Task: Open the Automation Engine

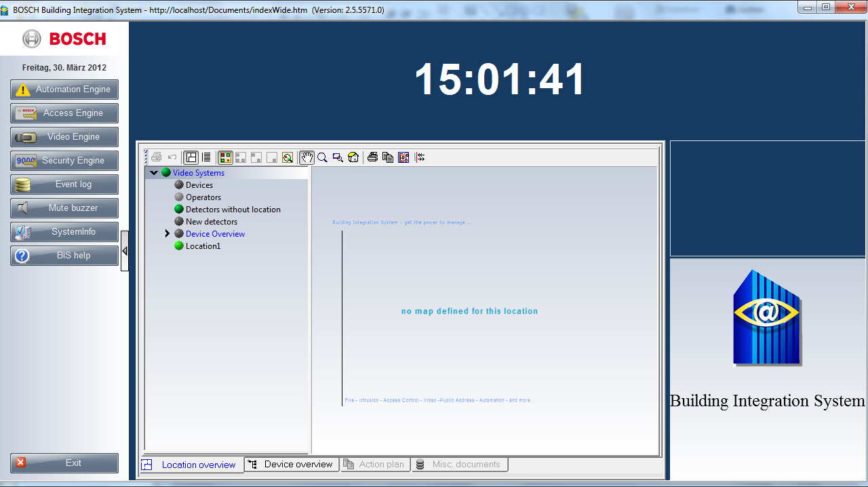Action: coord(64,90)
